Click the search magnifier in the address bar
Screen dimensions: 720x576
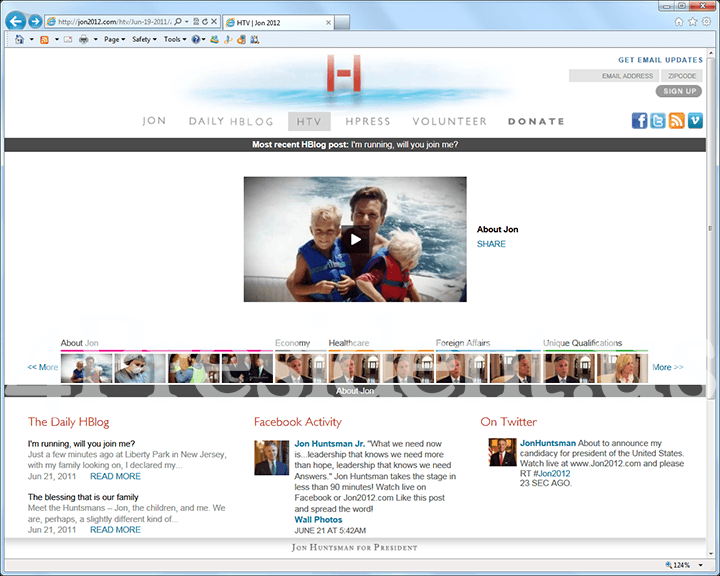coord(178,22)
